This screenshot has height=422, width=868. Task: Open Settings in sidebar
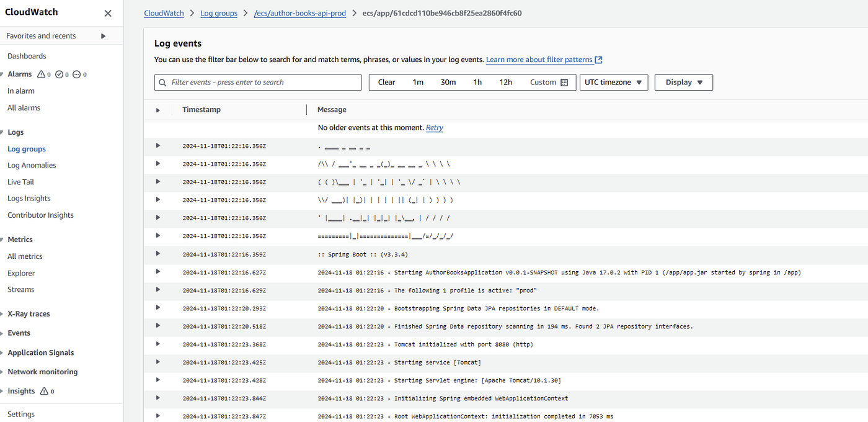[x=21, y=415]
